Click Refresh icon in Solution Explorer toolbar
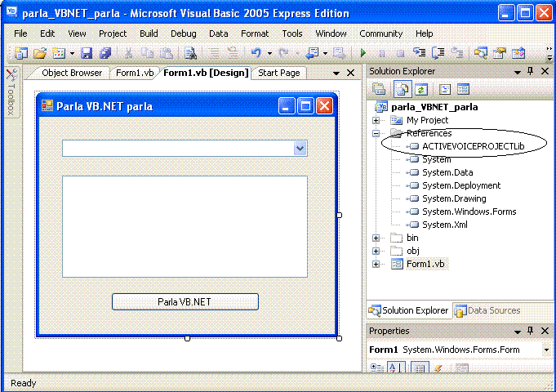556x392 pixels. click(421, 89)
